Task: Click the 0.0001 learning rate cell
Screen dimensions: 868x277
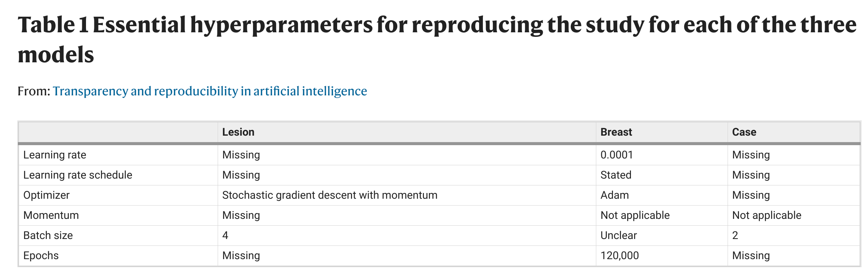Action: (617, 155)
